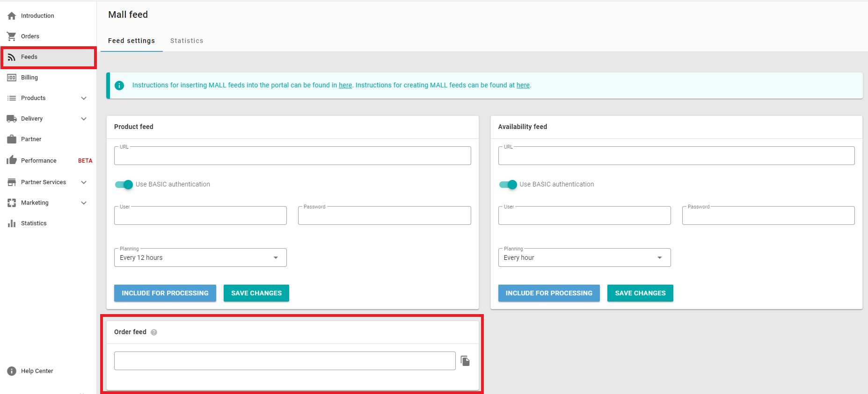Open Statistics in the sidebar

[48, 223]
